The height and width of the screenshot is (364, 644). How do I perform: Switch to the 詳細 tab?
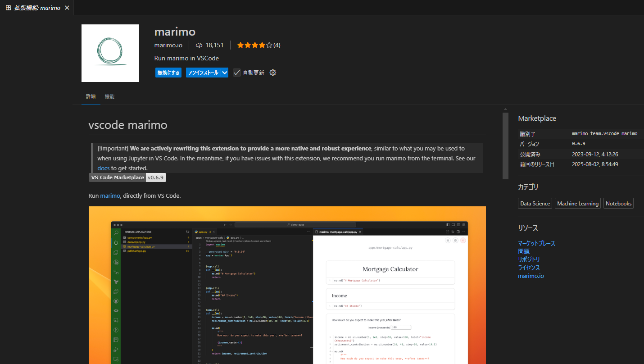[91, 96]
